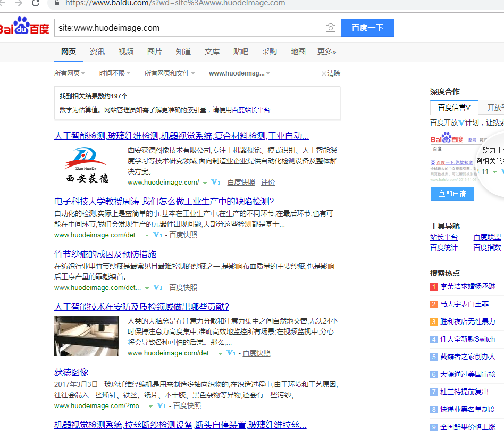This screenshot has width=504, height=431.
Task: Click the V1 badge under the 人工智能技术 result
Action: [x=231, y=353]
